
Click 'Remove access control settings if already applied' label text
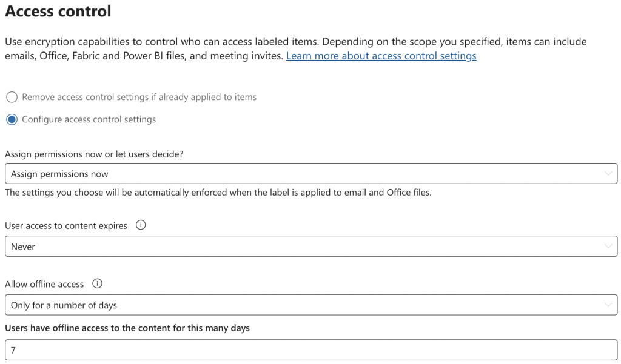coord(139,98)
